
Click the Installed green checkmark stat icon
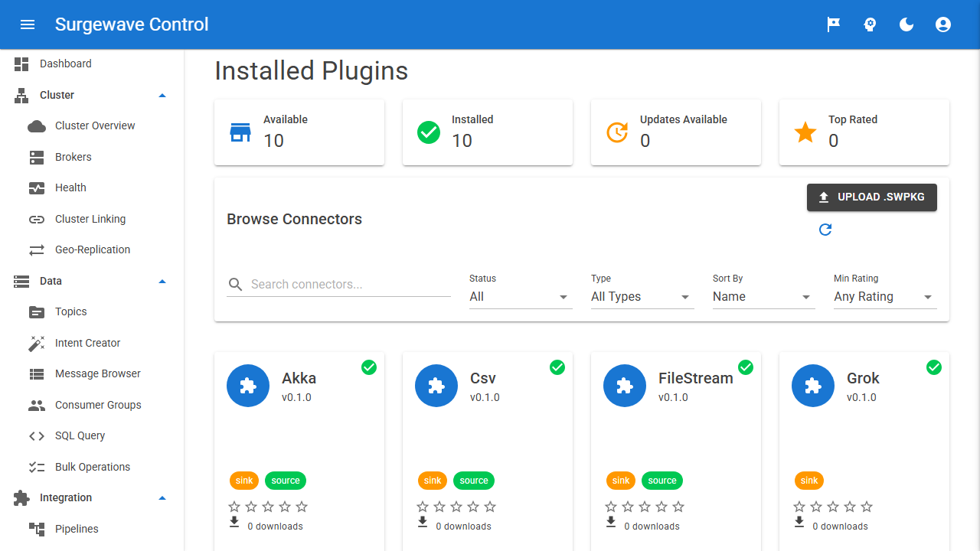click(x=429, y=132)
